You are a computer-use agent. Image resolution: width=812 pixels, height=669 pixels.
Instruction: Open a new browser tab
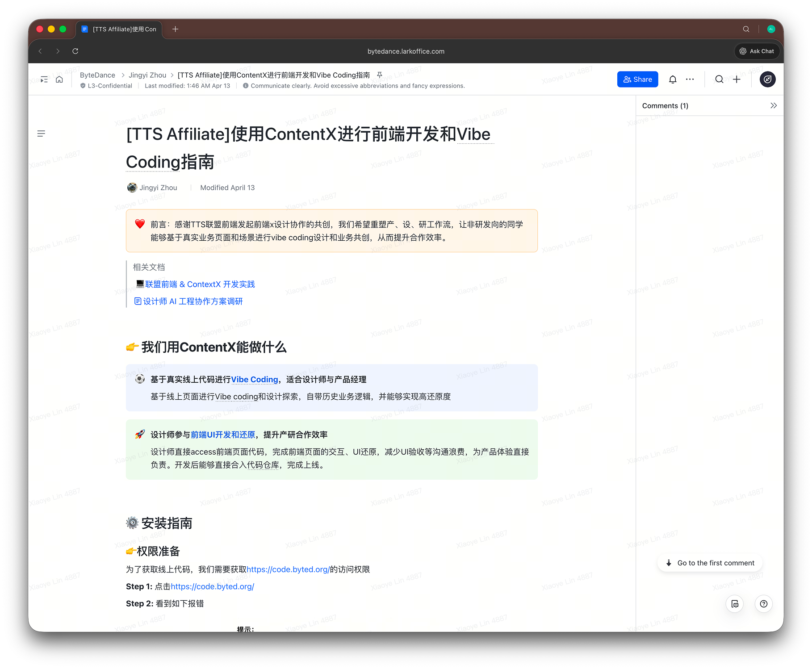[x=176, y=29]
